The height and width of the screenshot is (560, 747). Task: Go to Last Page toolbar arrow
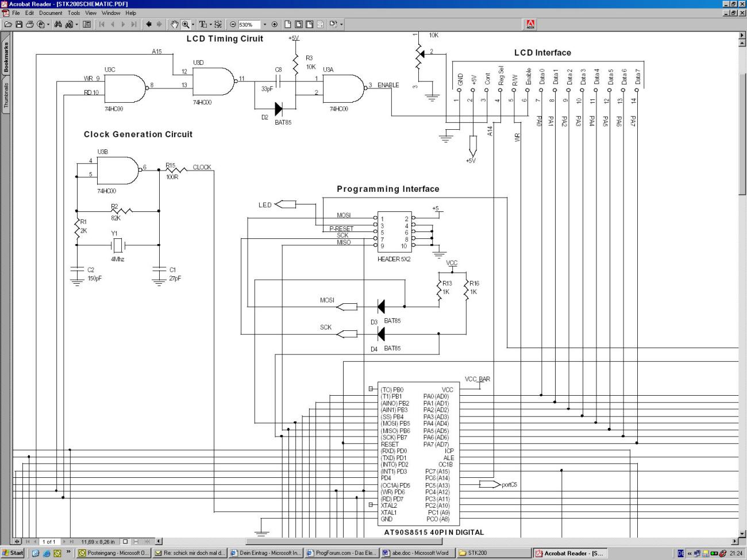tap(134, 24)
